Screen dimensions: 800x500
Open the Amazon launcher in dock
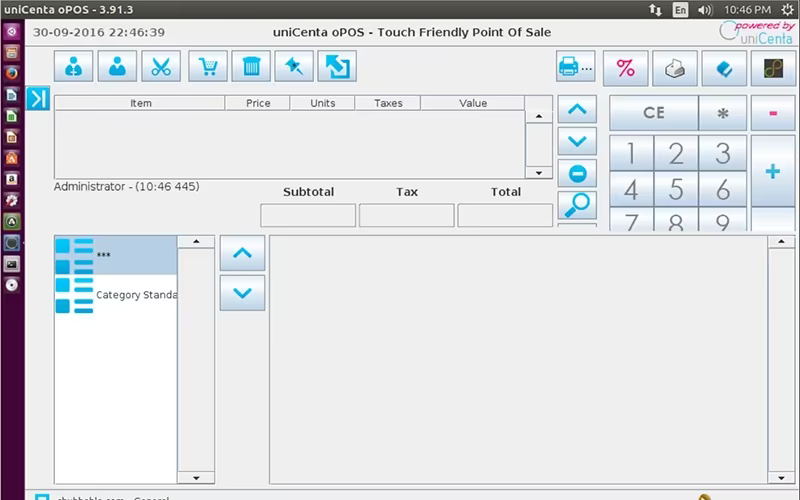12,179
